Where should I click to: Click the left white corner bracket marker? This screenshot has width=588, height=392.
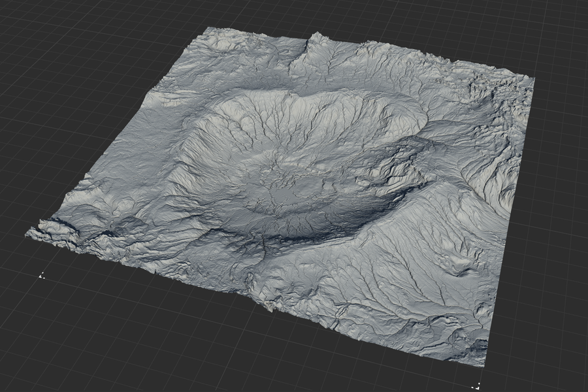click(x=42, y=276)
